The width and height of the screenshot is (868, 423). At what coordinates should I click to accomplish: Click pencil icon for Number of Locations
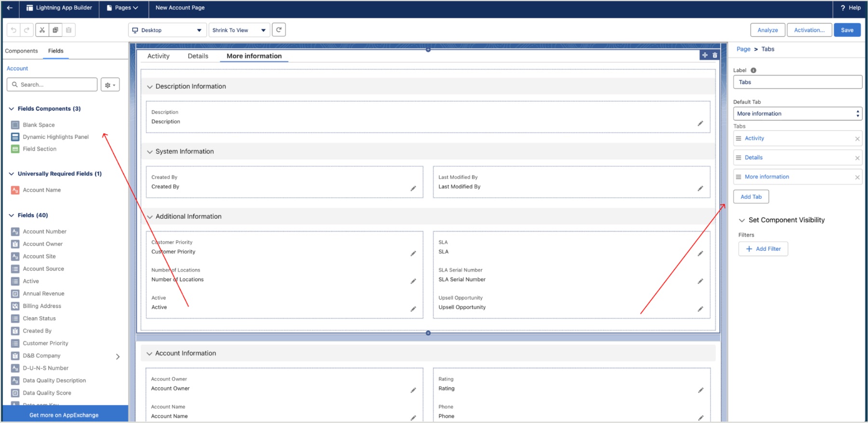(x=413, y=281)
